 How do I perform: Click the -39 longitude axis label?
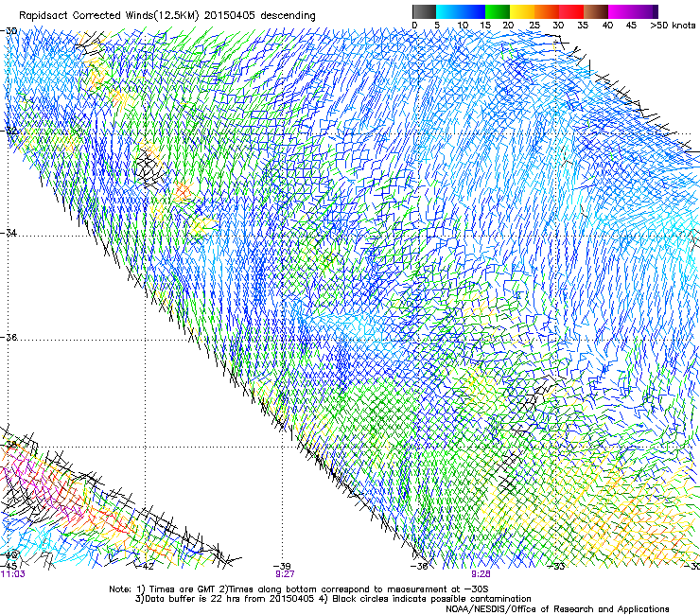pos(283,567)
